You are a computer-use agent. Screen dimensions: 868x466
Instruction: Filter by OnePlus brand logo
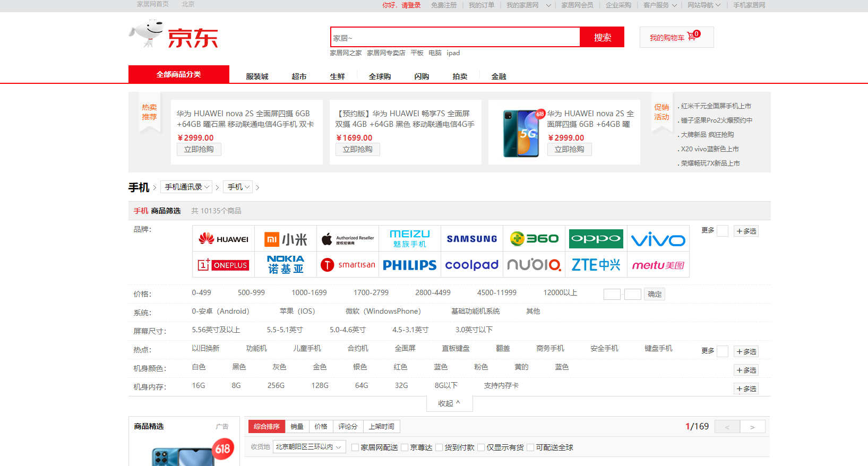tap(224, 265)
